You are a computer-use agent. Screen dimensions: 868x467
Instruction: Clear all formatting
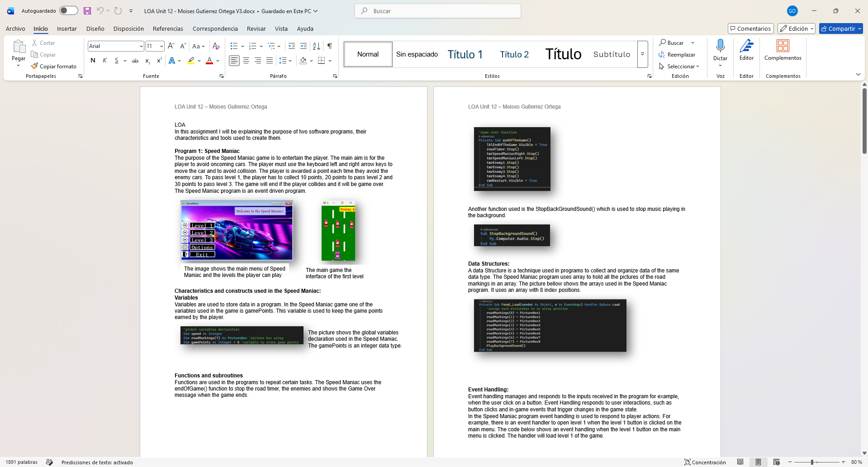[216, 46]
